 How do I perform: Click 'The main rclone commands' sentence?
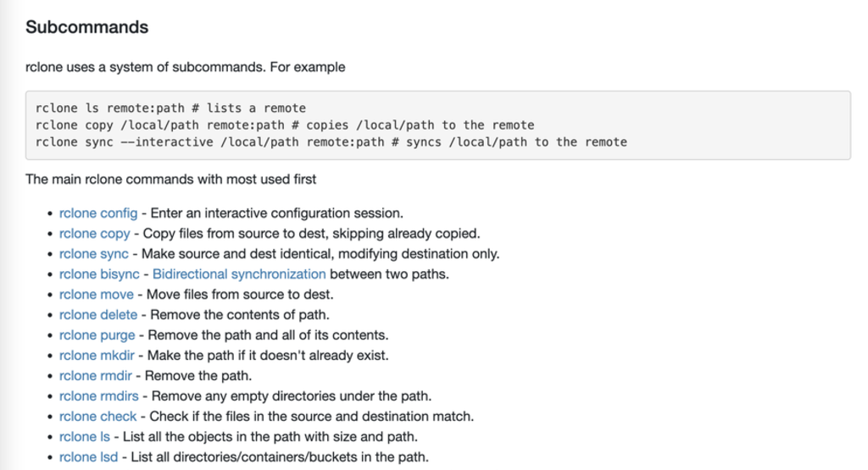click(170, 180)
